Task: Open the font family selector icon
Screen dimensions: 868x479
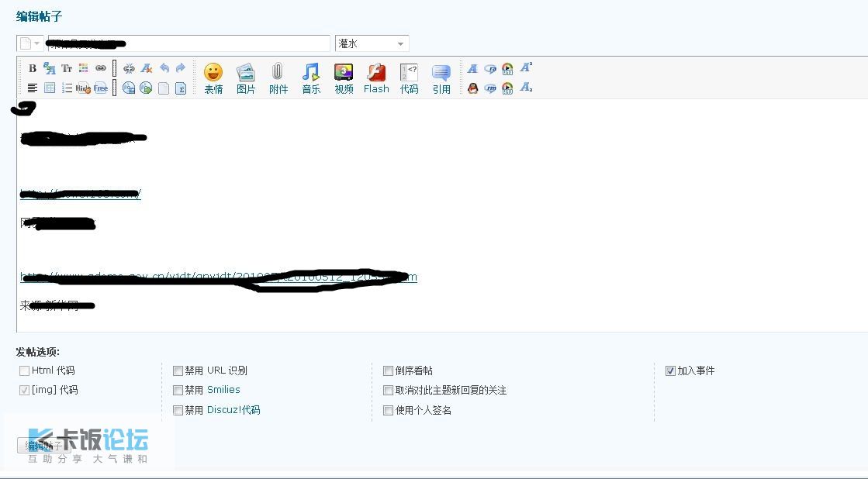Action: point(50,68)
